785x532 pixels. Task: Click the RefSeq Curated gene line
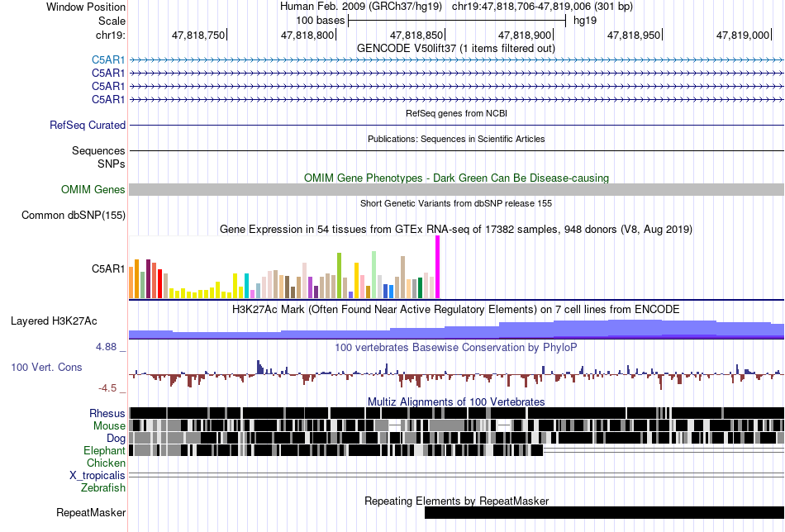(457, 125)
